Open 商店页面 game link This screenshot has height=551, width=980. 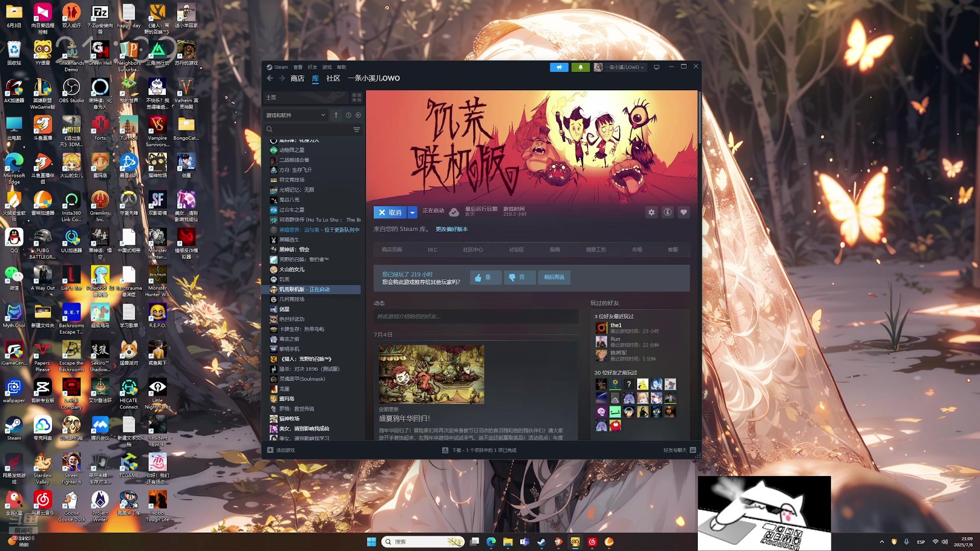tap(392, 249)
